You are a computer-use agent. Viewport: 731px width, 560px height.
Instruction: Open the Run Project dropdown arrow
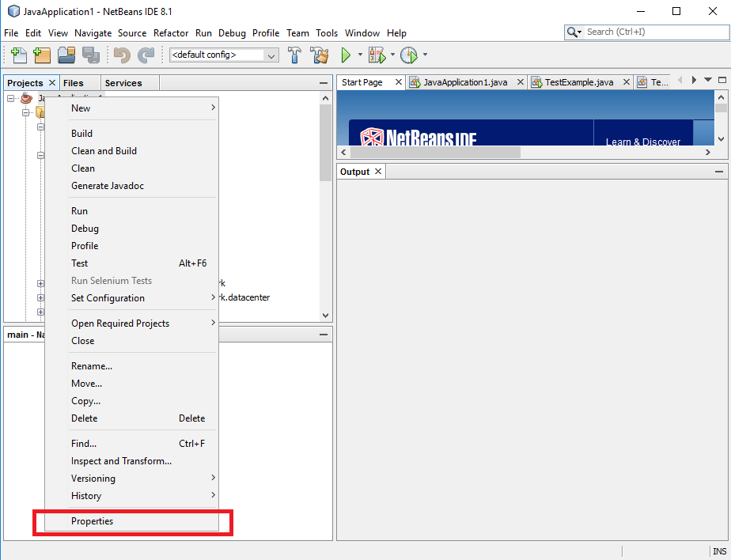coord(360,55)
